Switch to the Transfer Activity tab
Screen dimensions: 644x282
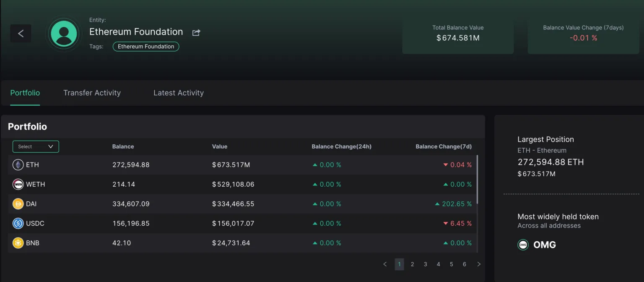pyautogui.click(x=92, y=93)
